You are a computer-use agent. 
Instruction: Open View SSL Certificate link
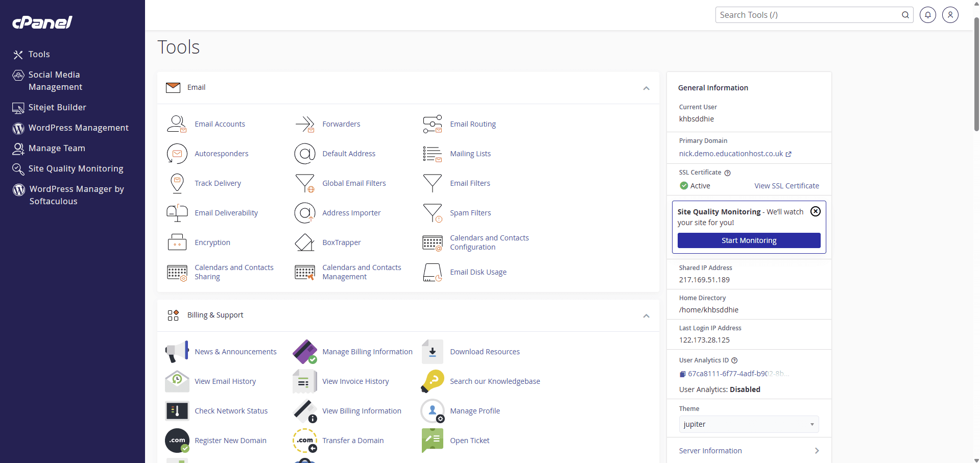pyautogui.click(x=786, y=186)
